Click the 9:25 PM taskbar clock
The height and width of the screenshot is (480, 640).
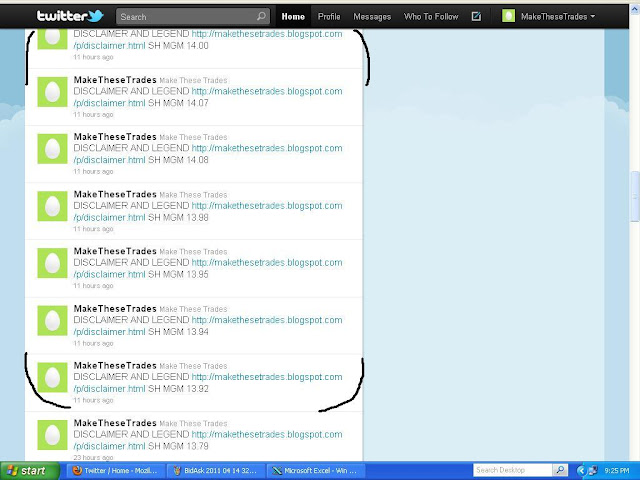click(x=617, y=471)
